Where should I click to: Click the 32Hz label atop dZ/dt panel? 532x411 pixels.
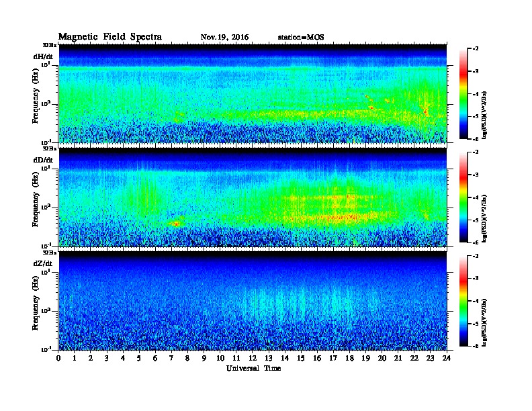[50, 253]
